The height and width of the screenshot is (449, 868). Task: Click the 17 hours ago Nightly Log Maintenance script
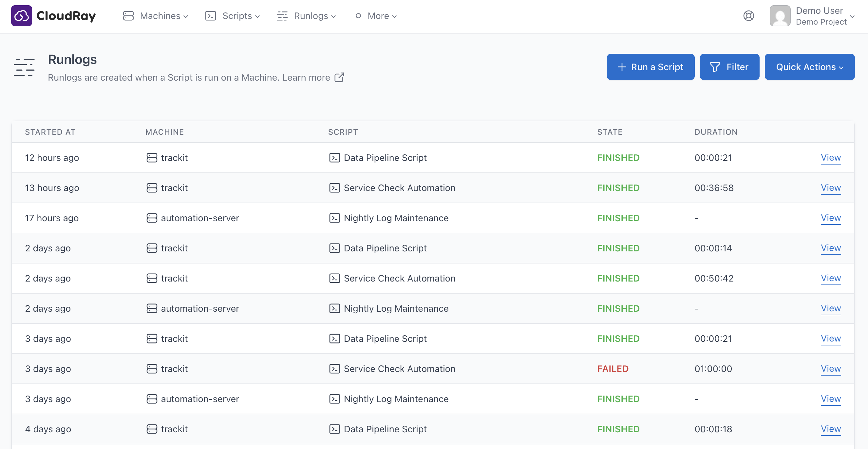(x=396, y=218)
